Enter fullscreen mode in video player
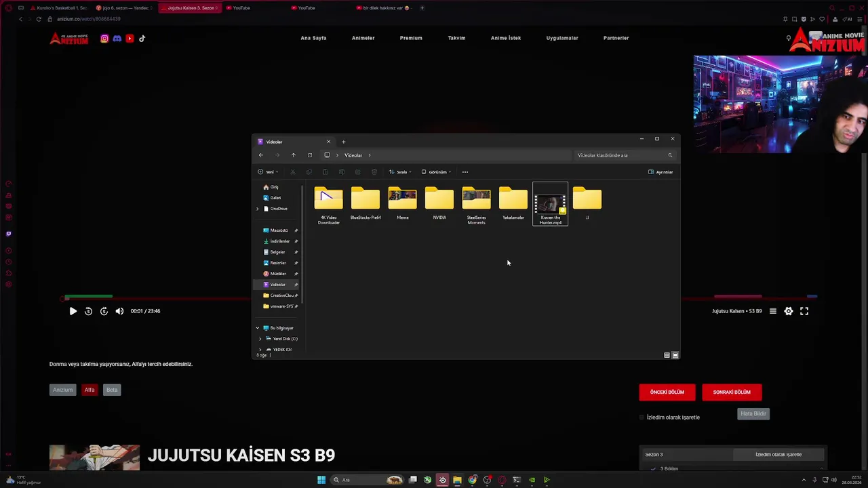Viewport: 868px width, 488px height. point(804,311)
